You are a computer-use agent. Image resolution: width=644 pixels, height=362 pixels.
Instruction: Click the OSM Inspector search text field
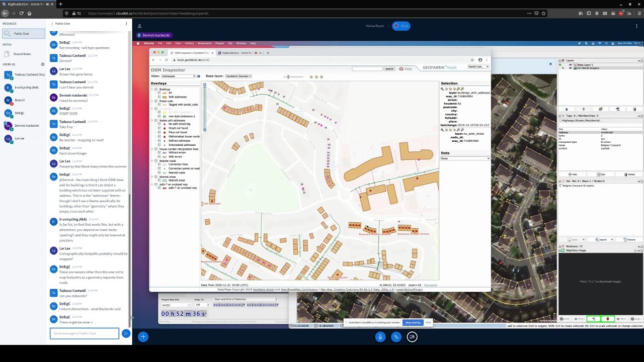[x=367, y=69]
